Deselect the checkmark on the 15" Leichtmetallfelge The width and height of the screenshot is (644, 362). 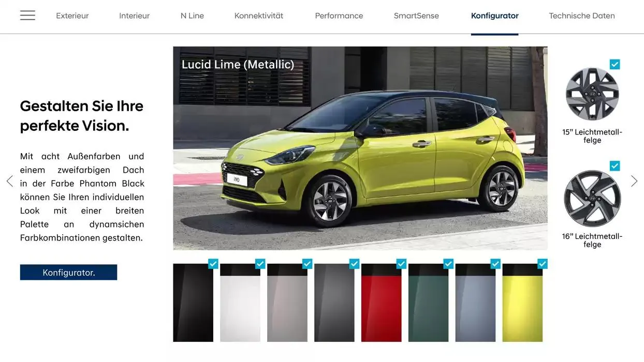tap(614, 64)
